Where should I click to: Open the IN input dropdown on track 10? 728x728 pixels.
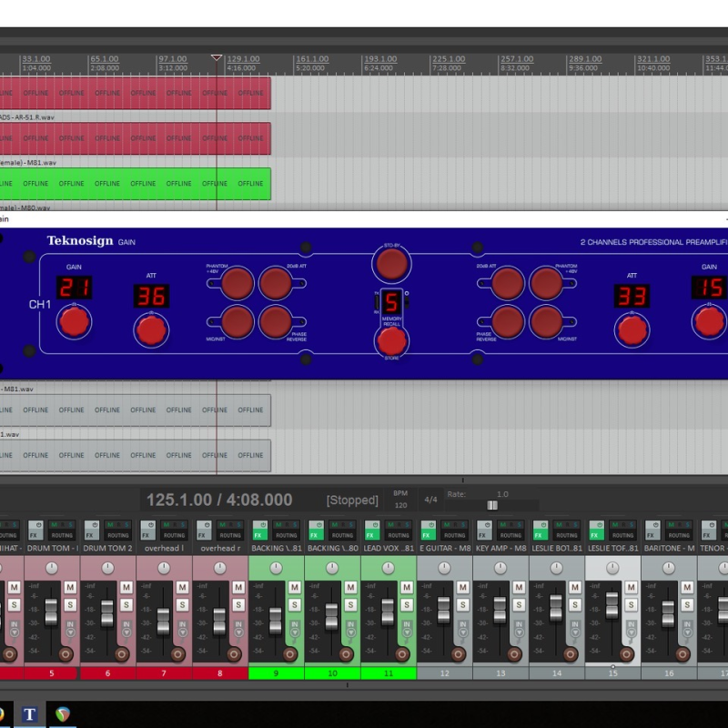click(x=350, y=628)
